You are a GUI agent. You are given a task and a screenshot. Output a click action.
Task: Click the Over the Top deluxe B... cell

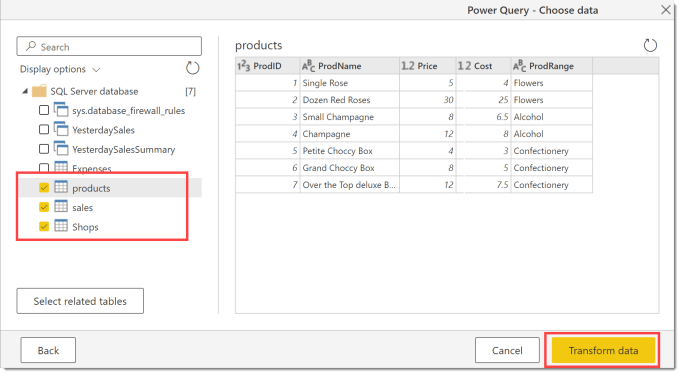coord(350,184)
